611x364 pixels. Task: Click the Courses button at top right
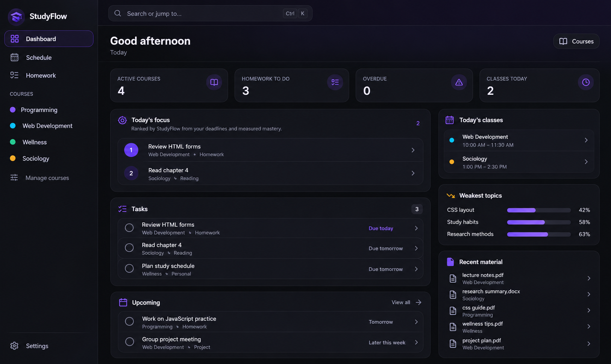point(576,41)
